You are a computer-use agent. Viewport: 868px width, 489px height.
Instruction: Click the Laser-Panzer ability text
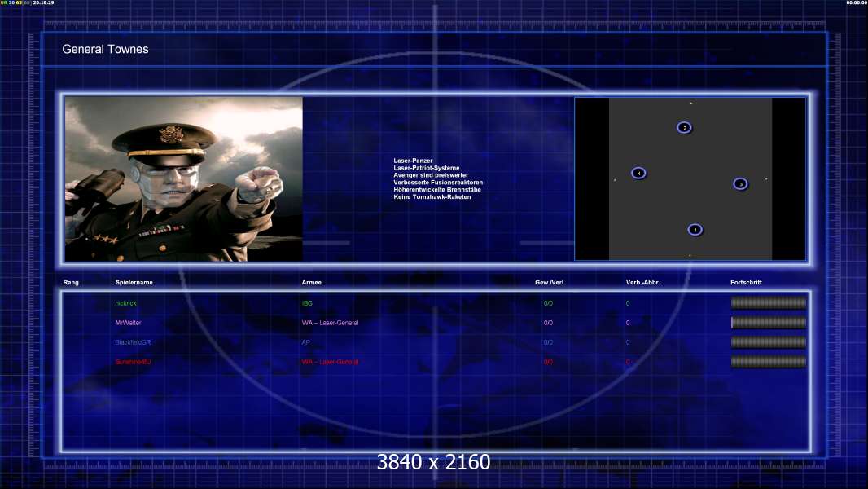(x=413, y=161)
